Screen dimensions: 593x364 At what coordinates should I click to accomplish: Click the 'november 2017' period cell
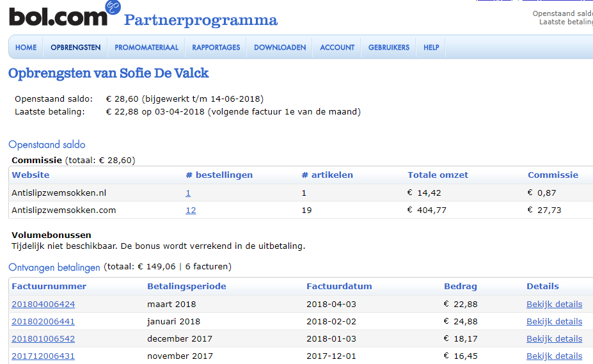[x=180, y=356]
